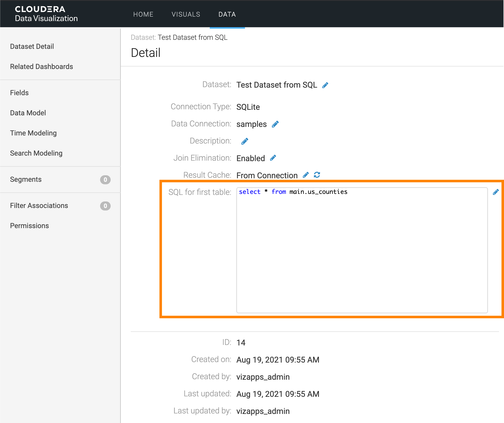This screenshot has width=504, height=423.
Task: Edit the dataset name with pencil icon
Action: (x=325, y=85)
